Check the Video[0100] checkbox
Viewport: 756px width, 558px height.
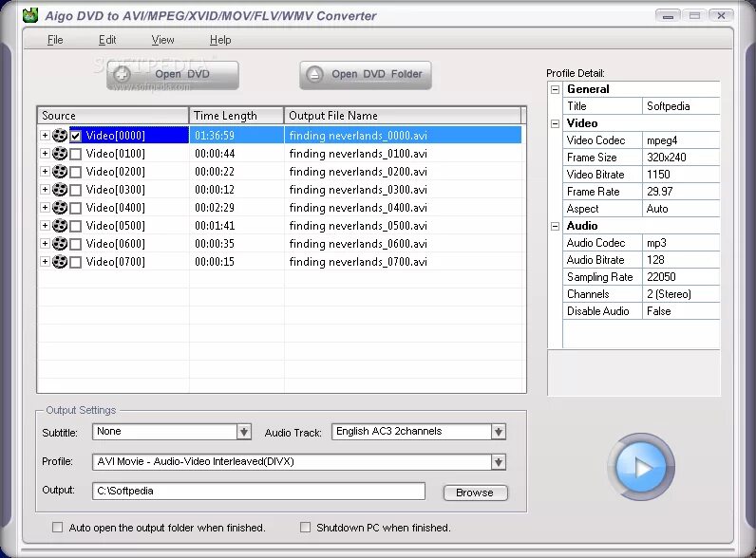pos(75,154)
